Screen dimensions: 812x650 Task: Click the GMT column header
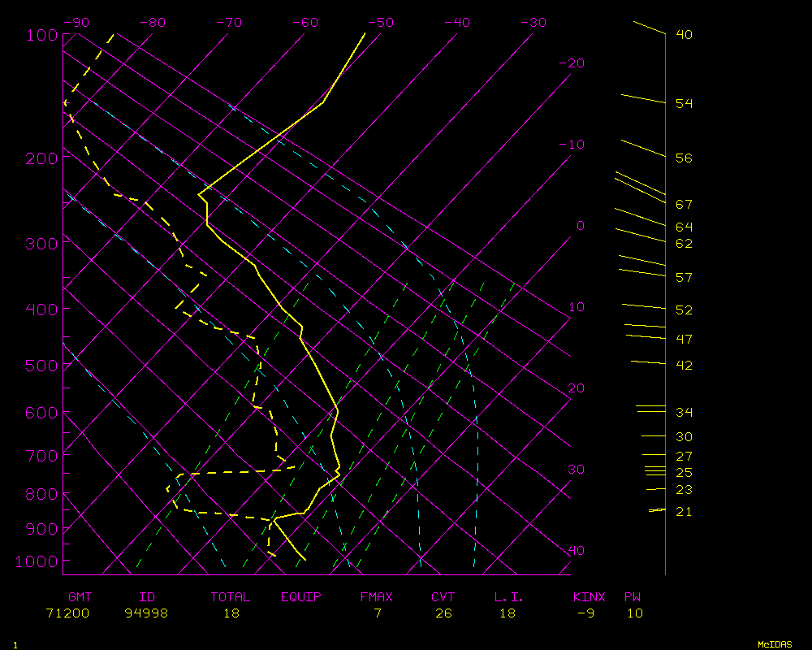[81, 597]
